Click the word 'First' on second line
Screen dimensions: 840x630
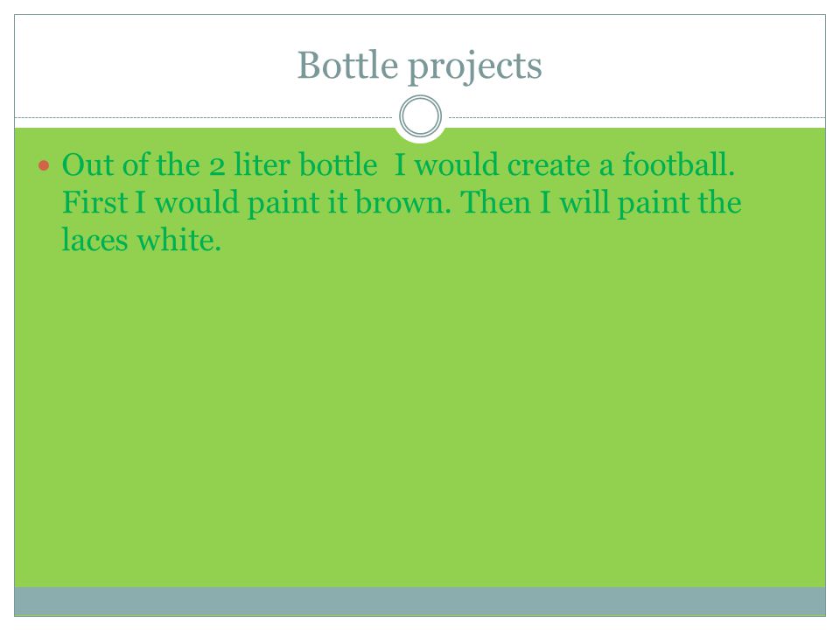(x=94, y=202)
